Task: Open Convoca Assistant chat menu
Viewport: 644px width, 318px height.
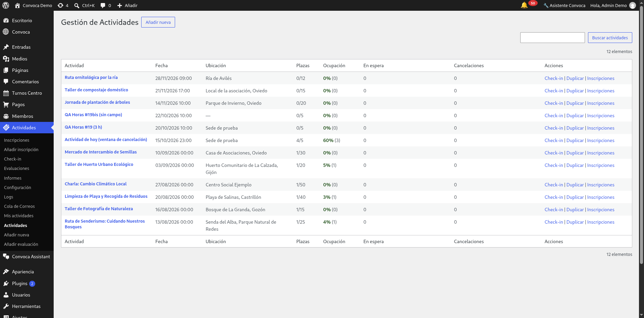Action: tap(27, 257)
